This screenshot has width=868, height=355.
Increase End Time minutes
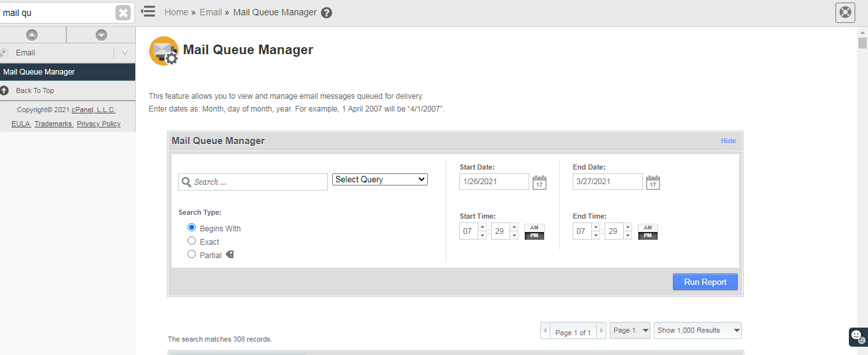[x=628, y=227]
